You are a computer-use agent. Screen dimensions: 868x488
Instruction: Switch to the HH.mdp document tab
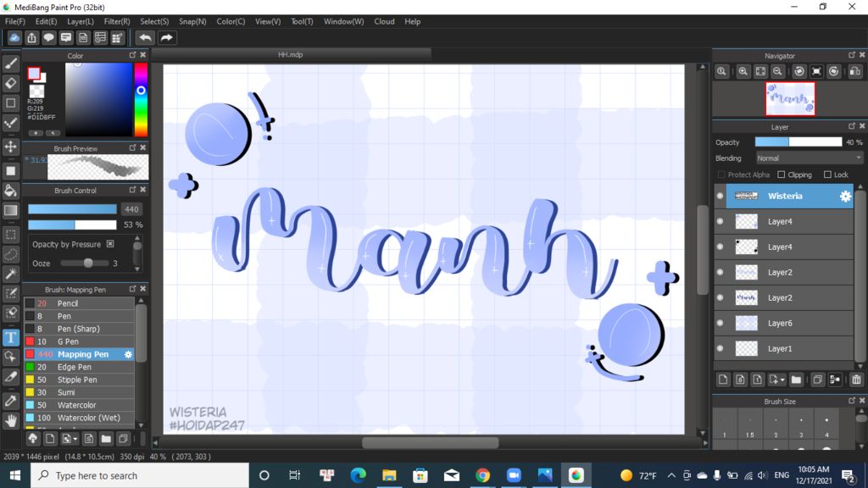tap(291, 55)
